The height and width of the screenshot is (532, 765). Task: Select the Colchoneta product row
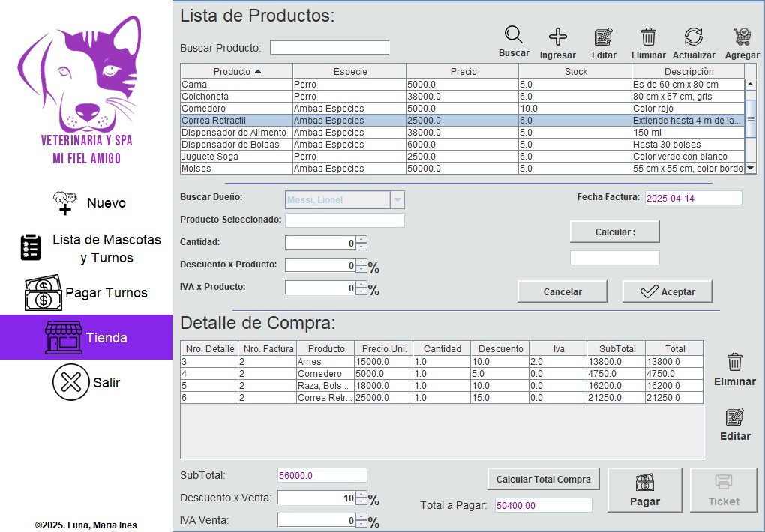[463, 97]
